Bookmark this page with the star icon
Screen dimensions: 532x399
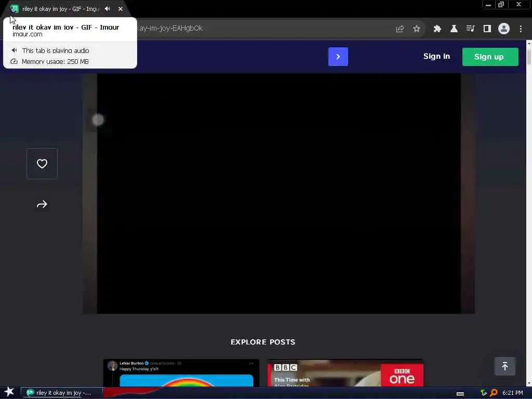click(417, 29)
